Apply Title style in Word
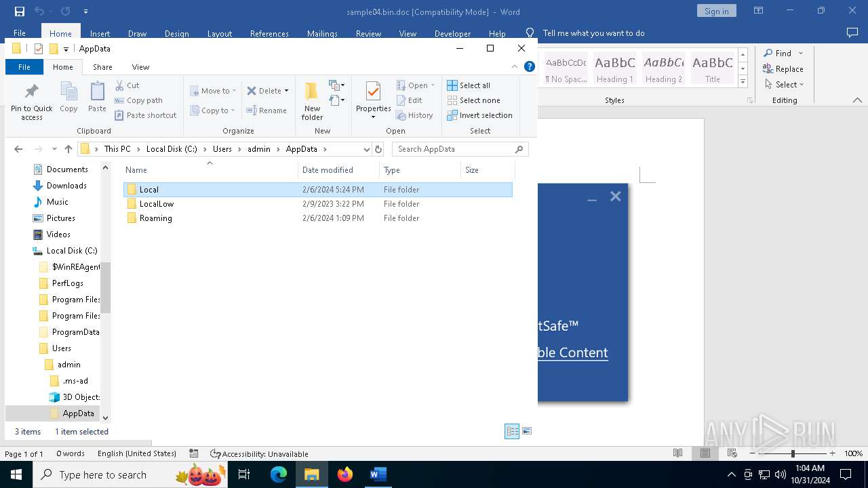This screenshot has height=488, width=868. tap(713, 68)
